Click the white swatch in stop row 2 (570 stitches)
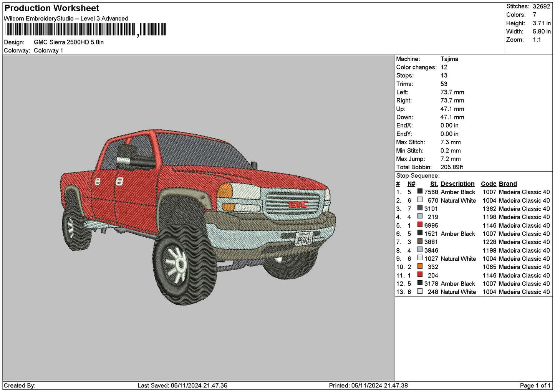 coord(420,200)
